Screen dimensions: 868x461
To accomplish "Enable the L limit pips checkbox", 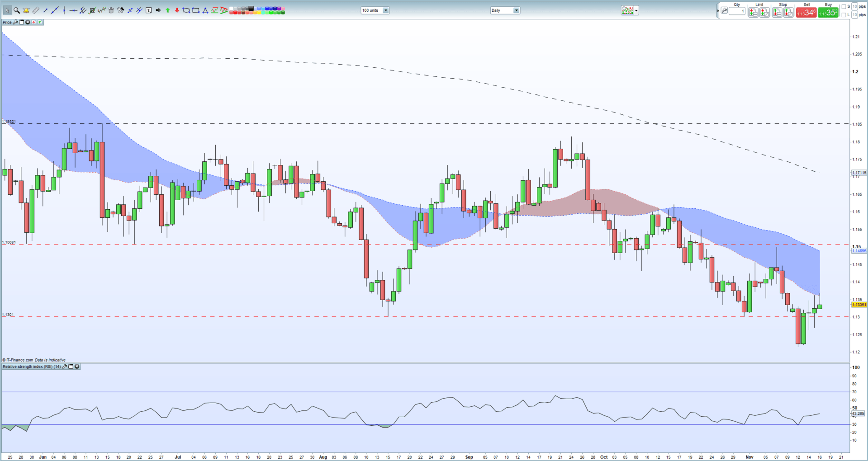I will point(844,15).
